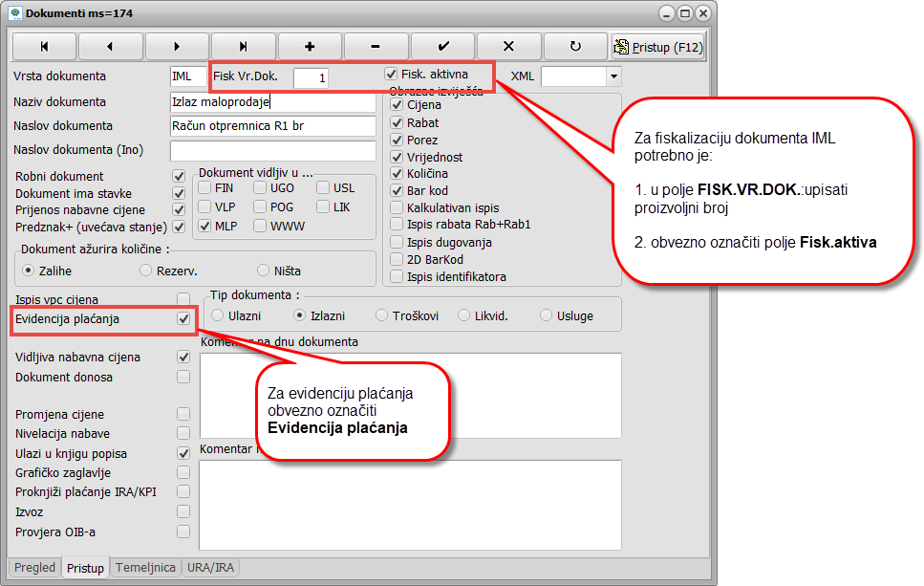Switch to the URA/IRA tab
924x586 pixels.
tap(210, 567)
